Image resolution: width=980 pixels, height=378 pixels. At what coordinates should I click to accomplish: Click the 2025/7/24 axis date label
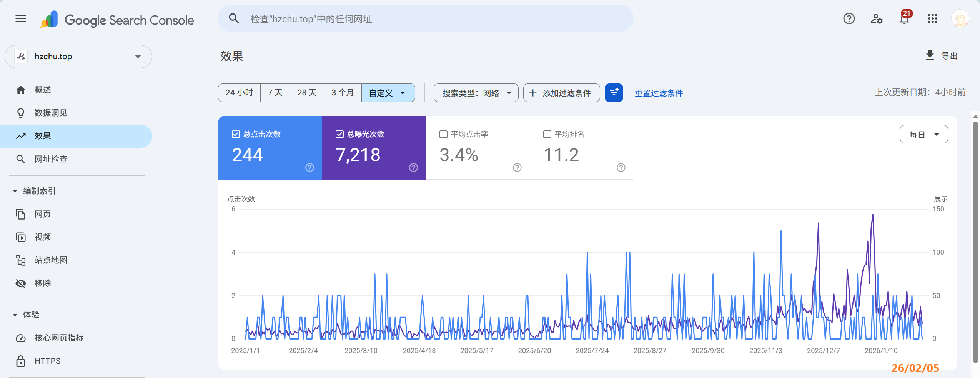(592, 350)
